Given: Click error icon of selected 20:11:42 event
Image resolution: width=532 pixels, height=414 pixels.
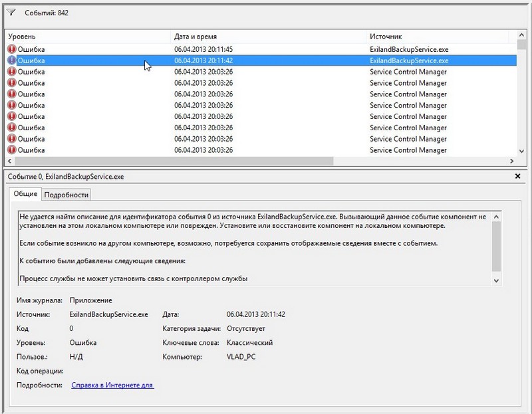Looking at the screenshot, I should pyautogui.click(x=11, y=60).
